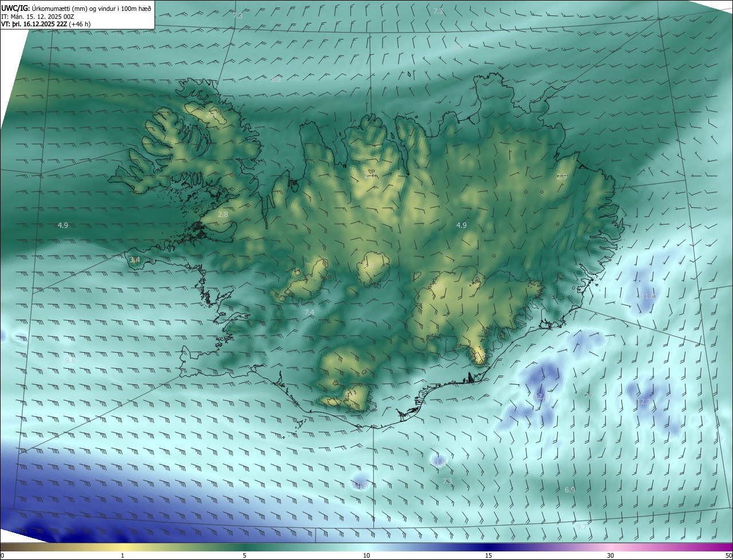Click the '15' tick on the color scale

coord(488,555)
